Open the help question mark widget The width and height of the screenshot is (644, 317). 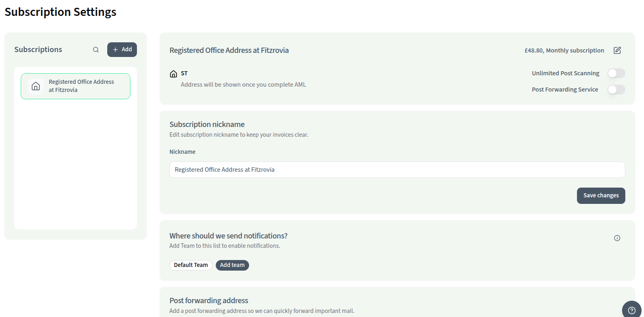click(631, 310)
